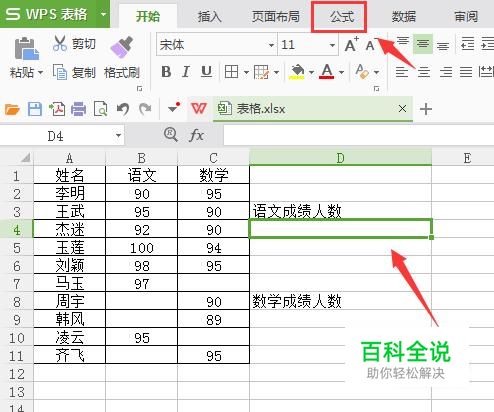The width and height of the screenshot is (494, 412).
Task: Click the Cut scissors icon
Action: tap(60, 43)
